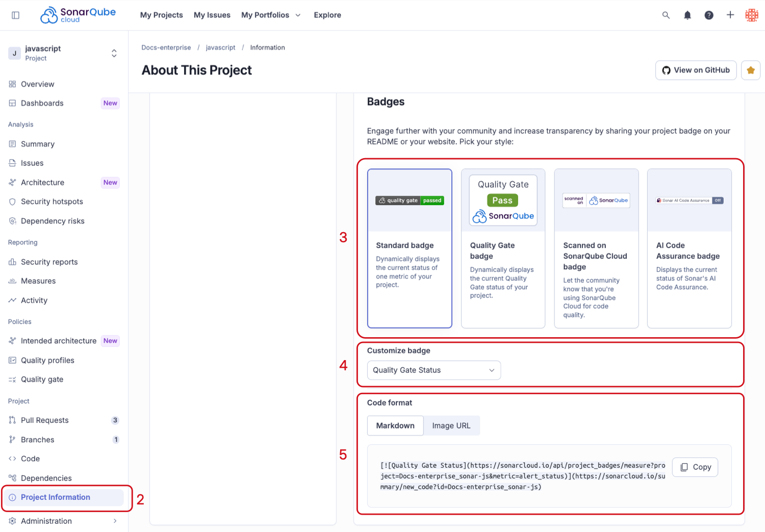Click the Dashboards sidebar icon
The height and width of the screenshot is (532, 765).
point(12,103)
